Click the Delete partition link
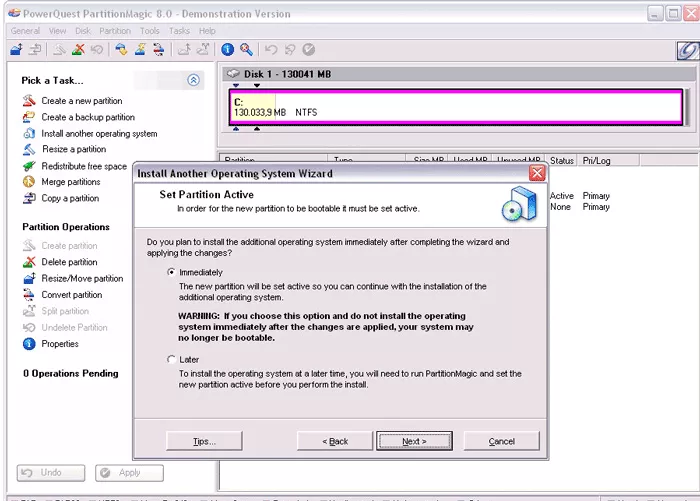 tap(69, 262)
